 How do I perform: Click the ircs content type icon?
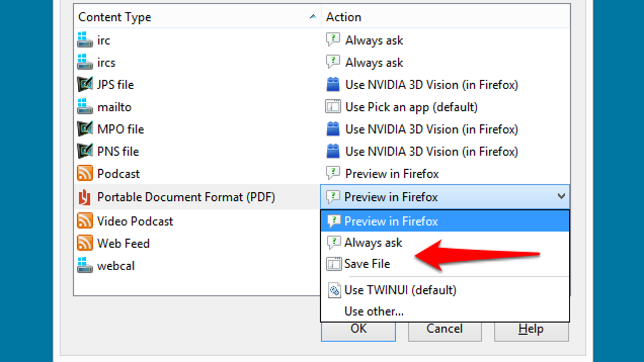pyautogui.click(x=85, y=62)
